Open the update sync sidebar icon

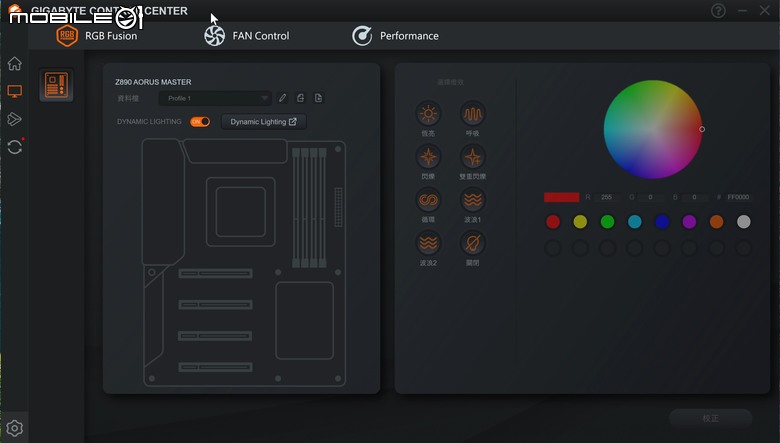15,147
